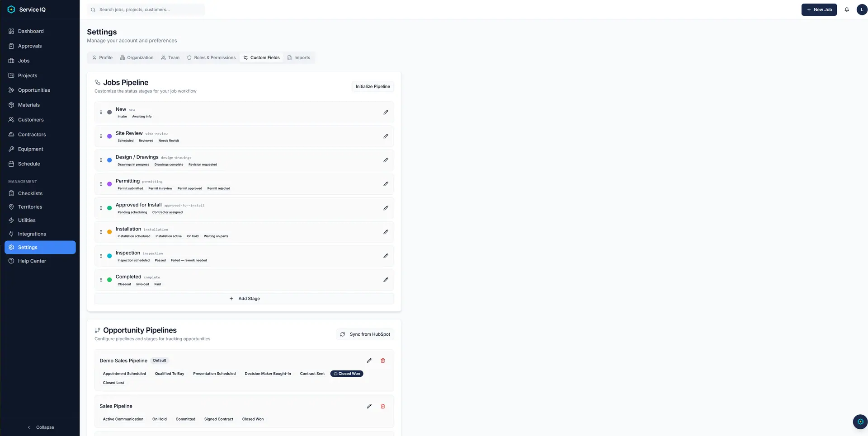Switch to Roles & Permissions tab
This screenshot has width=868, height=436.
point(211,58)
